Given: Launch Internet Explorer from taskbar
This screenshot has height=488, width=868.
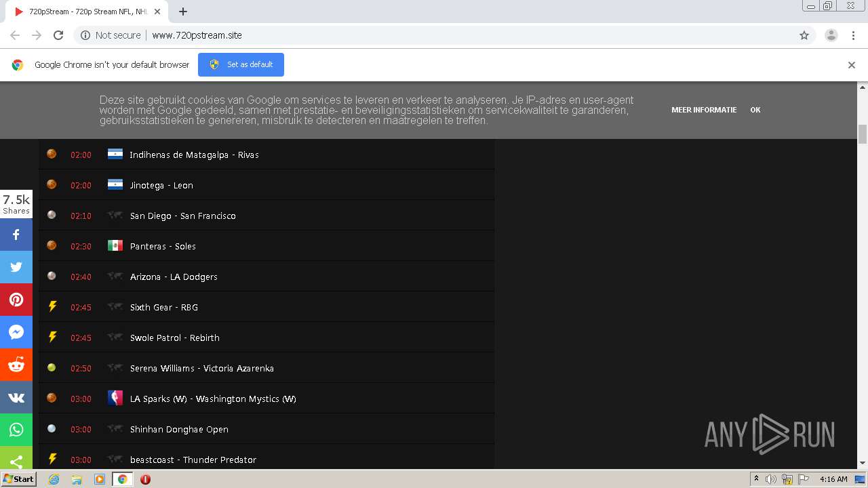Looking at the screenshot, I should (x=54, y=479).
